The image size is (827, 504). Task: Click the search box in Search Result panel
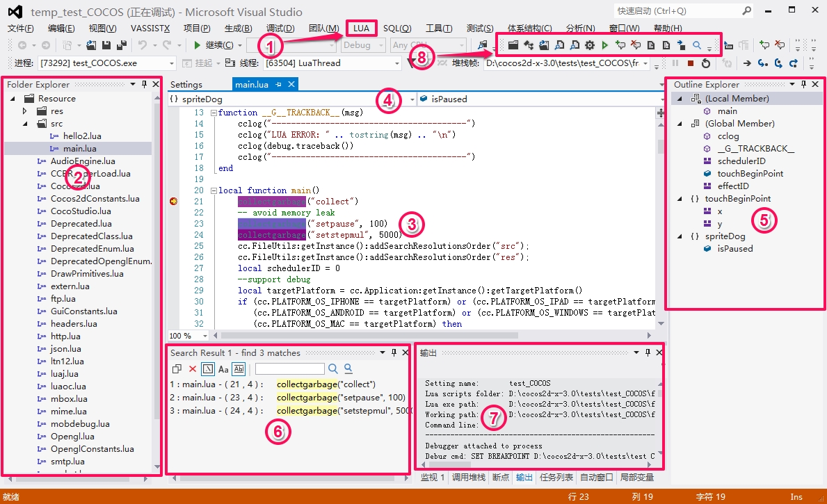click(x=289, y=369)
